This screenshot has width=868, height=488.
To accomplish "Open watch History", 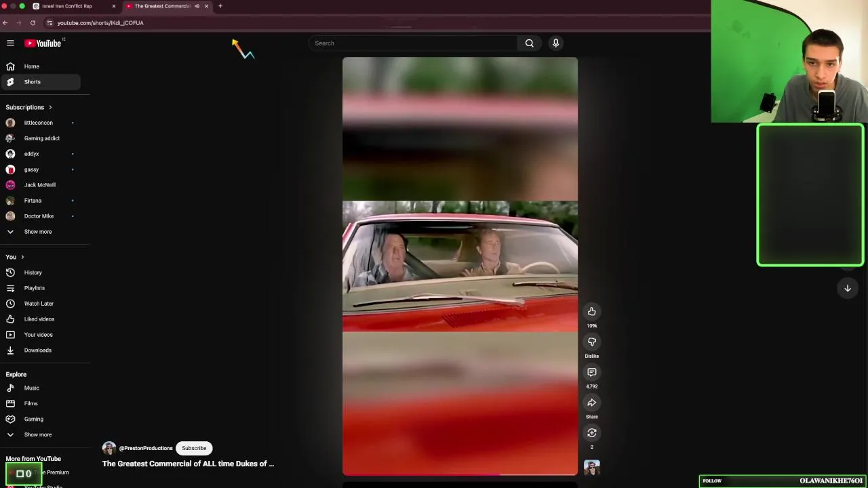I will tap(40, 272).
